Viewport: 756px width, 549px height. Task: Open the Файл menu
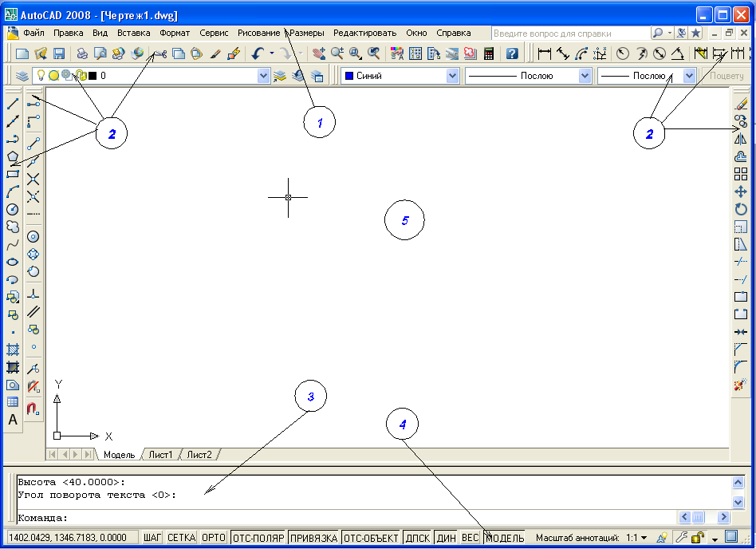[x=33, y=33]
